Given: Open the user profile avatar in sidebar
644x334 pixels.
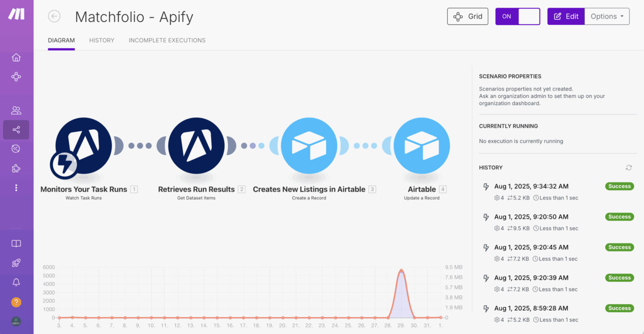Looking at the screenshot, I should click(x=16, y=321).
